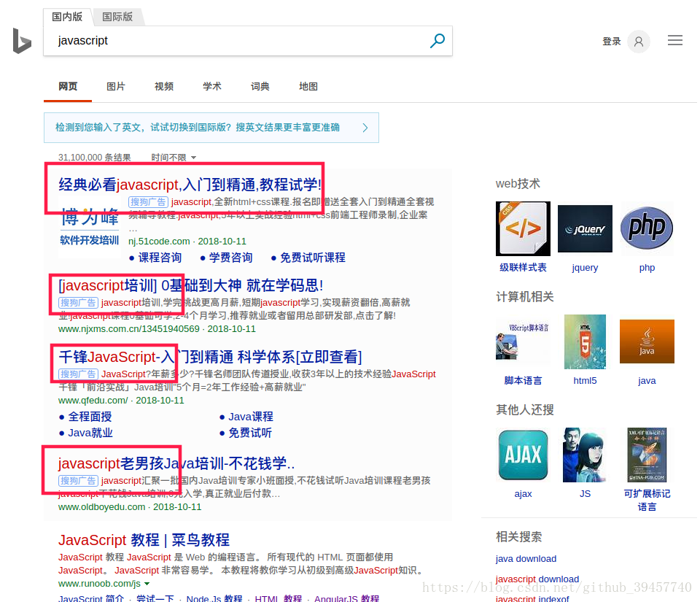The image size is (700, 602).
Task: Click the Bing logo icon
Action: pyautogui.click(x=22, y=41)
